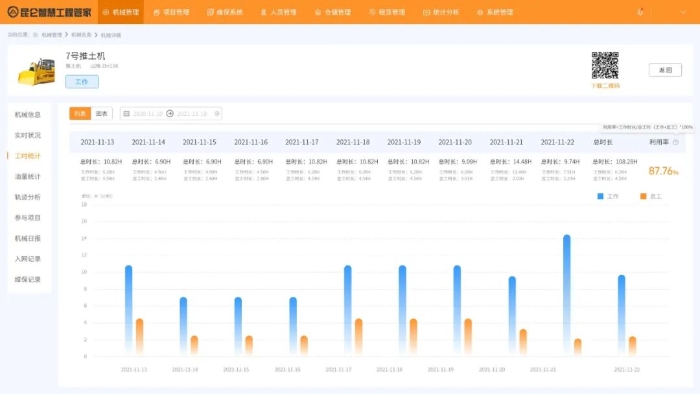Viewport: 700px width, 394px height.
Task: Click the tallest blue bar for 2021-11-21
Action: tap(567, 294)
